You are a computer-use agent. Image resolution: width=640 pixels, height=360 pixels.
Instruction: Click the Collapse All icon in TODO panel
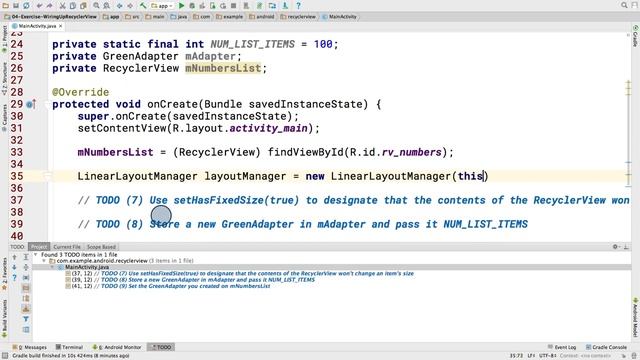[x=26, y=267]
